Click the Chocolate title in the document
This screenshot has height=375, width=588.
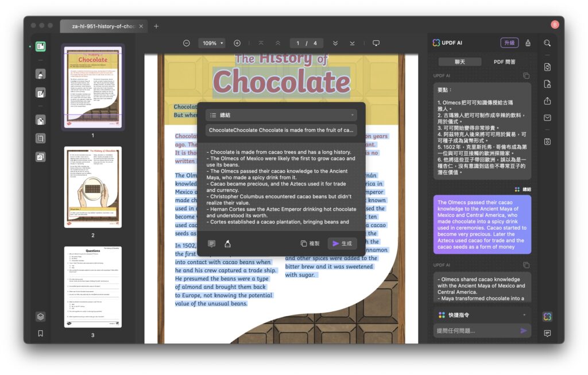(x=281, y=82)
